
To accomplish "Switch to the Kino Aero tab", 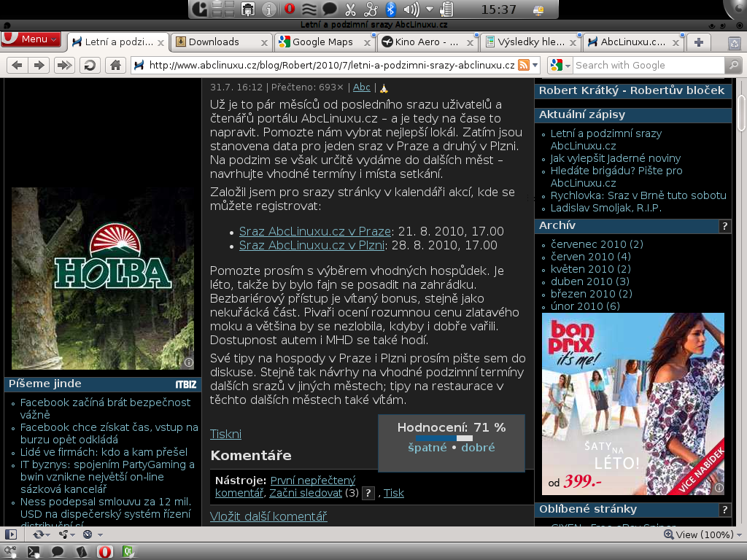I will (428, 42).
